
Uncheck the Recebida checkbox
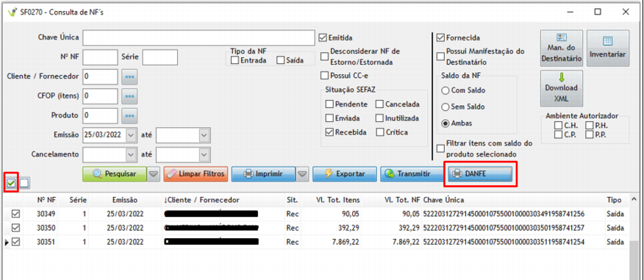tap(329, 132)
